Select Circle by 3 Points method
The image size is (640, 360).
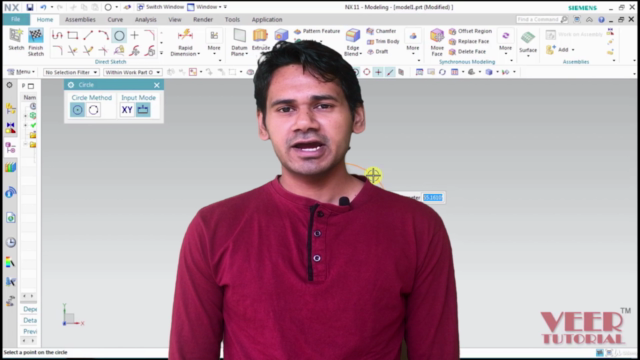[x=93, y=110]
